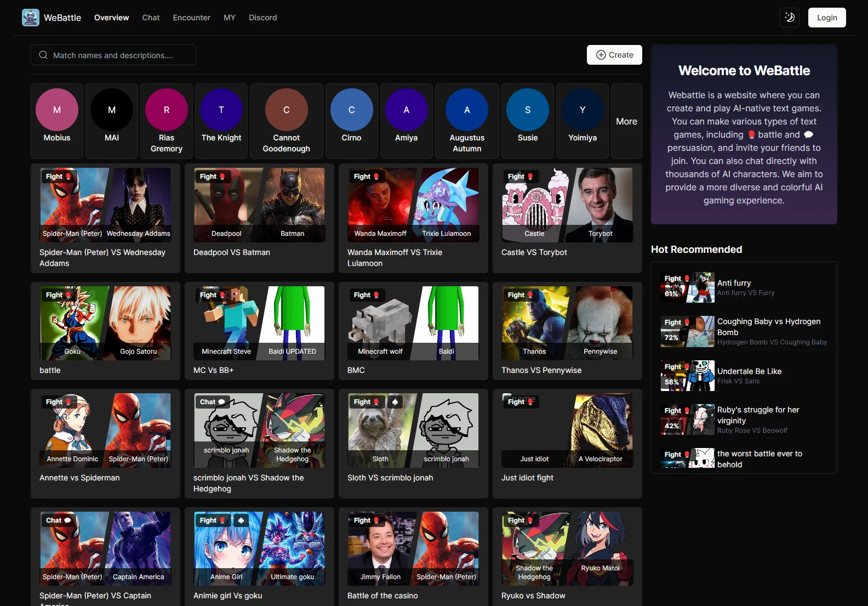Open the Amiya character avatar
Screen dimensions: 868x606
(407, 110)
